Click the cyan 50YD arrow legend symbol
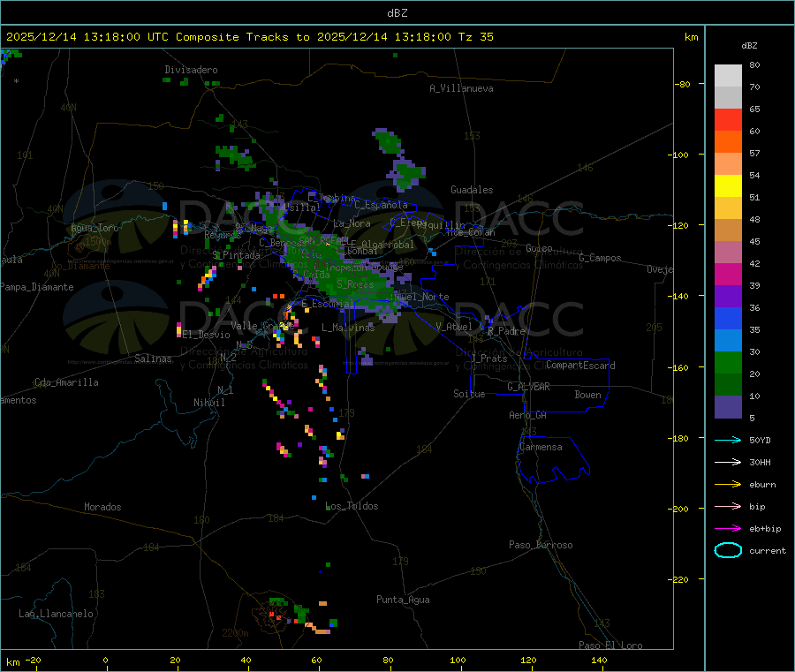 coord(728,440)
